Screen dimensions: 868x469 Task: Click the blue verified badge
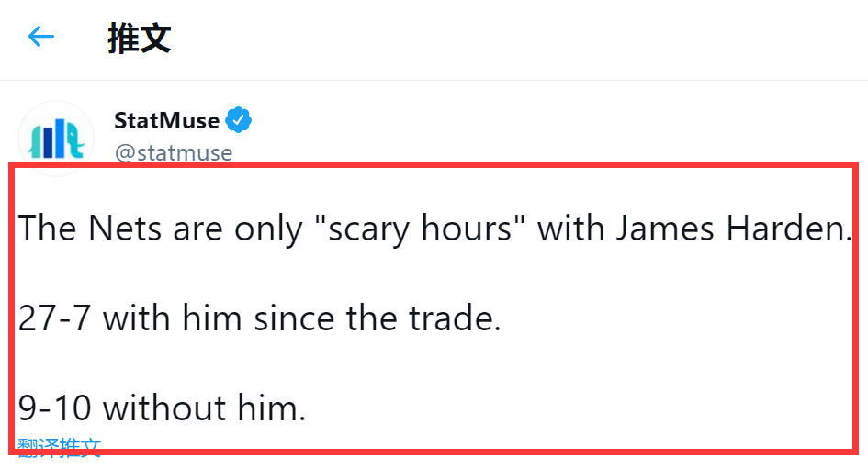(x=240, y=120)
